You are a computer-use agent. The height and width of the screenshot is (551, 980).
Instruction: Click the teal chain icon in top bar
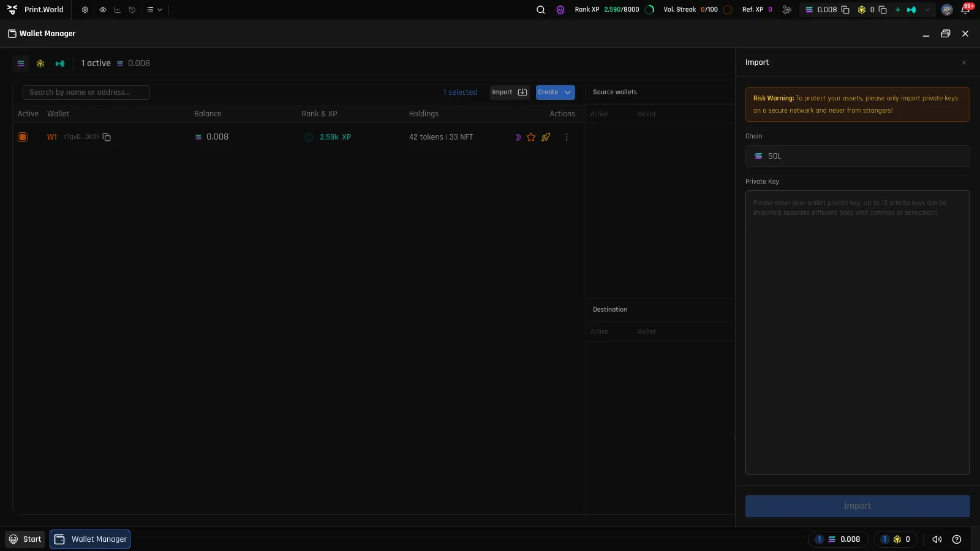point(911,10)
